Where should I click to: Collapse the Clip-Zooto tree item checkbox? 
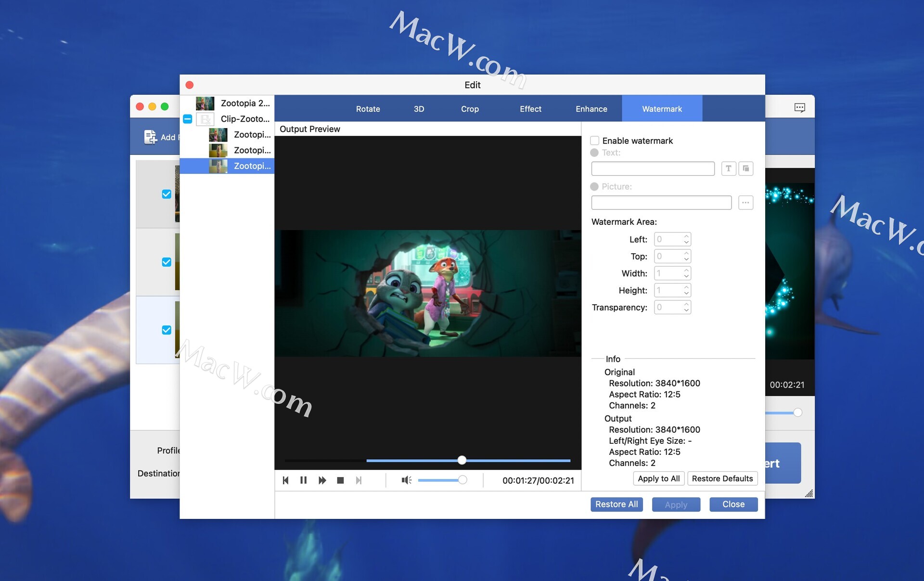188,119
